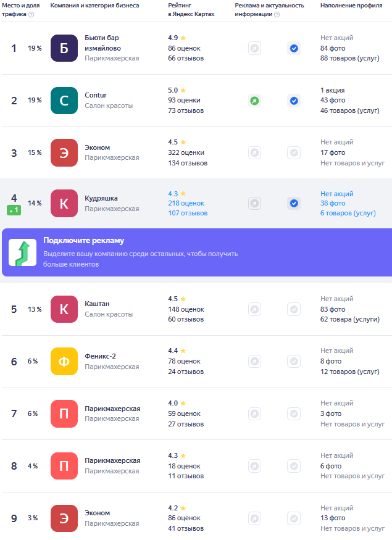Click the ad icon in Феникс-2 row
Viewport: 392px width, 540px height.
(x=254, y=361)
